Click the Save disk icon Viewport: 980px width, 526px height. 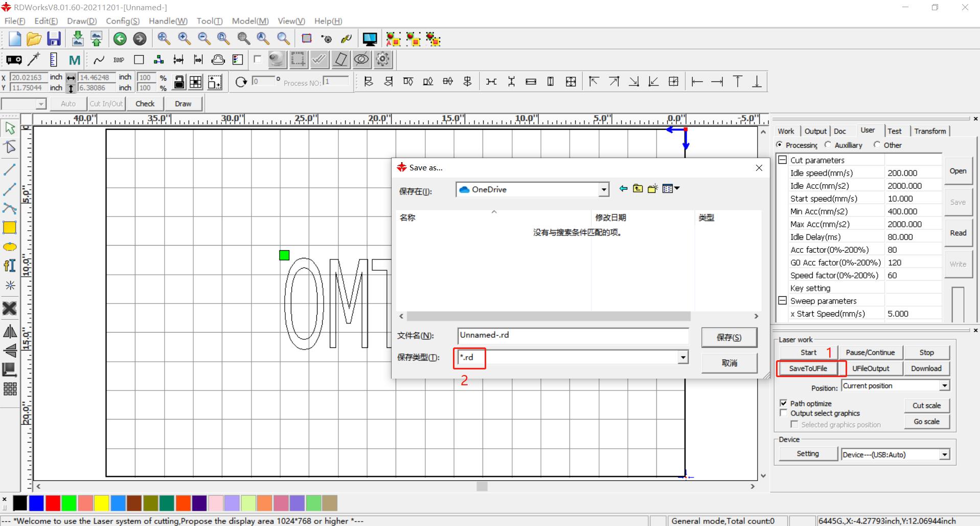[x=54, y=39]
